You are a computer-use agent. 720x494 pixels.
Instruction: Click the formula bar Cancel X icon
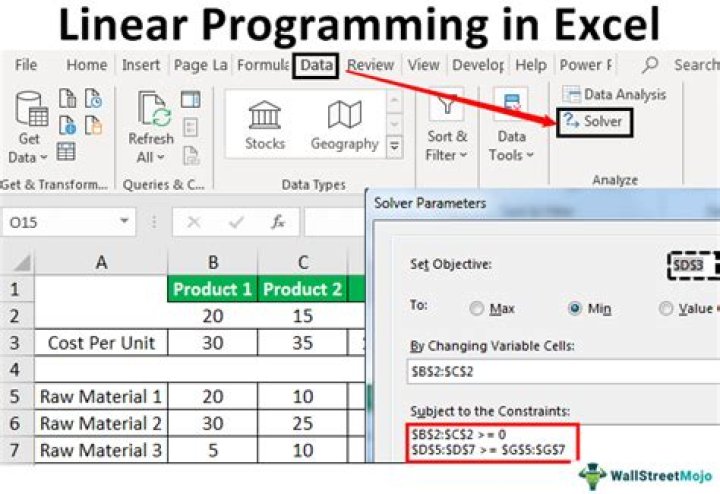pos(194,222)
